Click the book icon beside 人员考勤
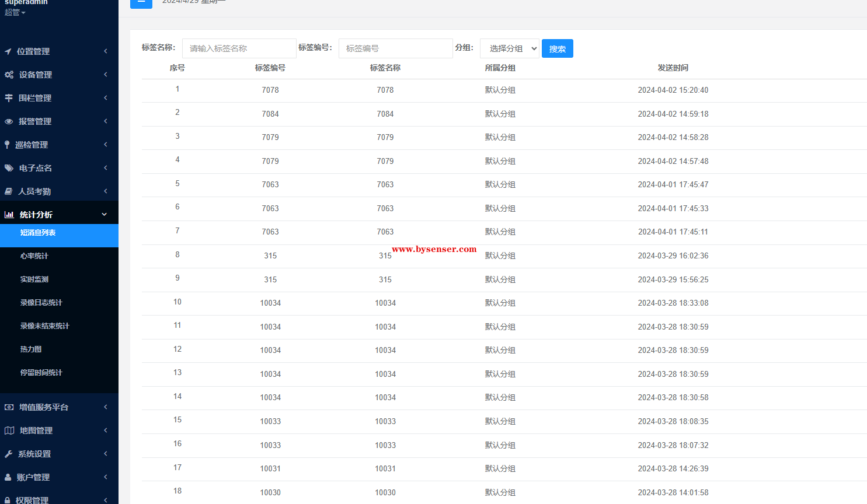This screenshot has height=504, width=867. point(8,191)
